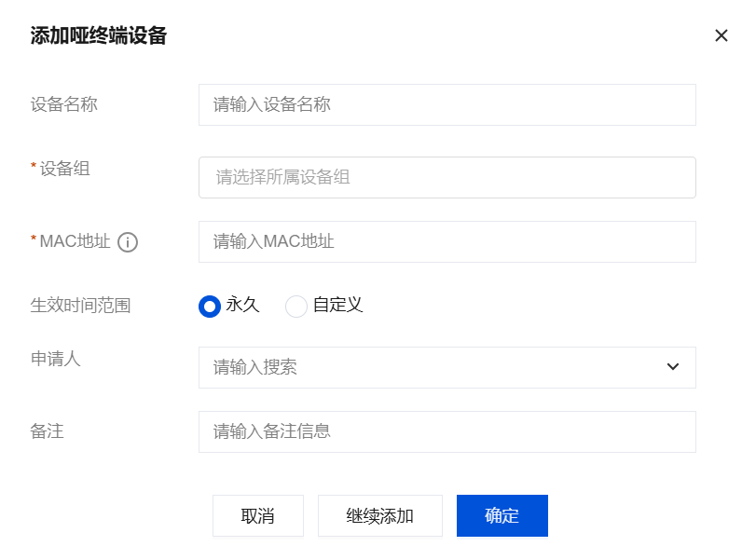Focus the 请输入设备名称 input field
The height and width of the screenshot is (560, 742).
pos(447,105)
